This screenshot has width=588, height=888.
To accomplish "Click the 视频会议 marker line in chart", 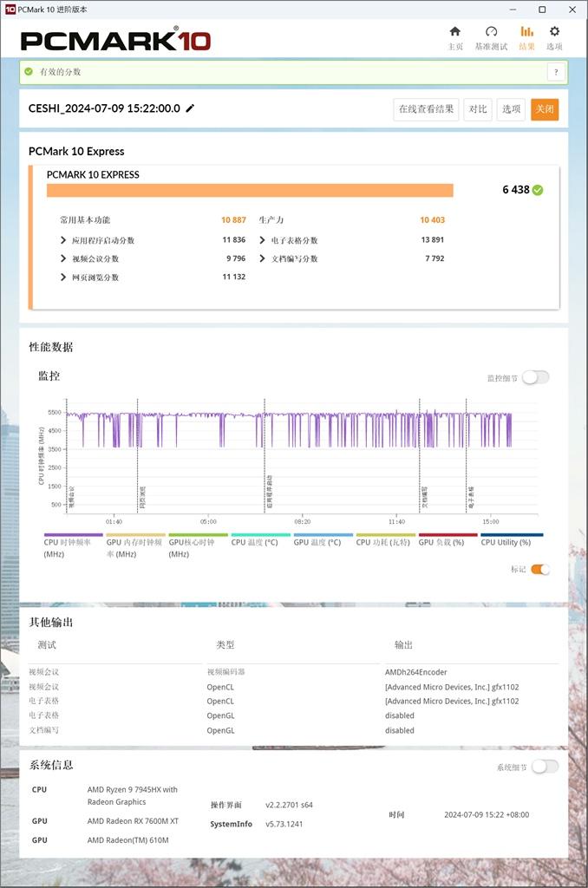I will pyautogui.click(x=67, y=456).
